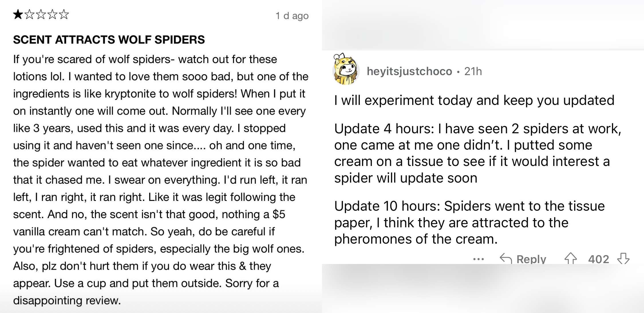Click the "Update 4 hours" paragraph
This screenshot has height=313, width=644.
point(477,153)
